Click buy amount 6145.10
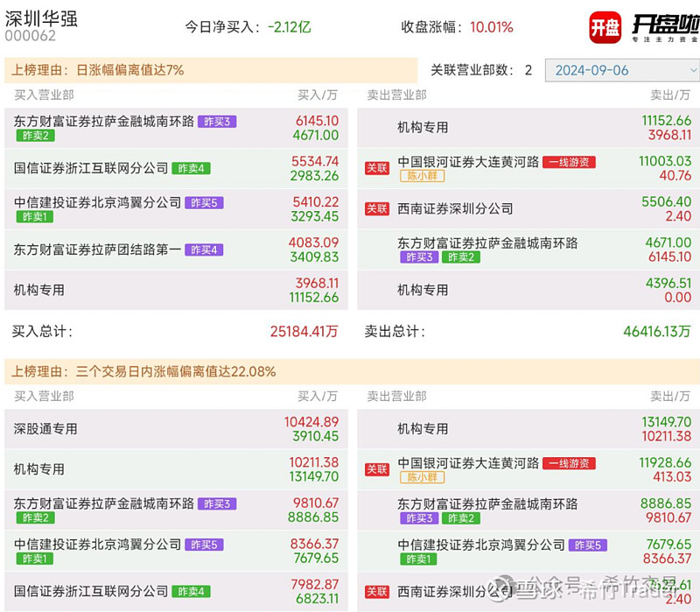This screenshot has width=700, height=612. point(317,121)
